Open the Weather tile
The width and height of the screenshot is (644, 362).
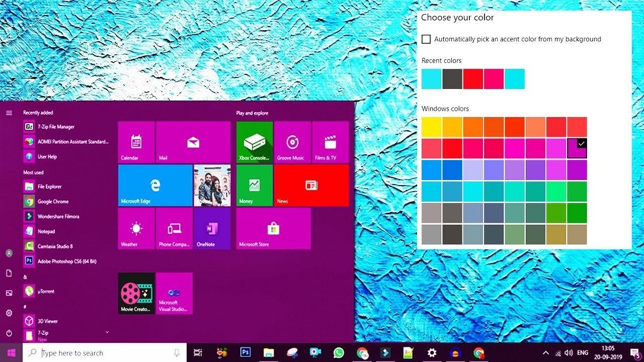[x=136, y=229]
